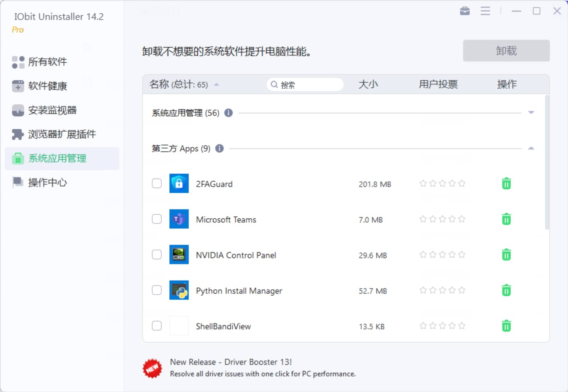Screen dimensions: 568x392
Task: Click info icon beside 第三方 Apps (9)
Action: (219, 148)
